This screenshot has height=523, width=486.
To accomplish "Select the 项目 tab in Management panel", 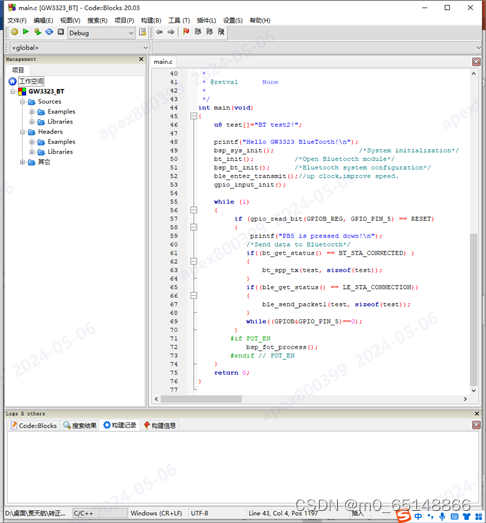I will click(18, 70).
